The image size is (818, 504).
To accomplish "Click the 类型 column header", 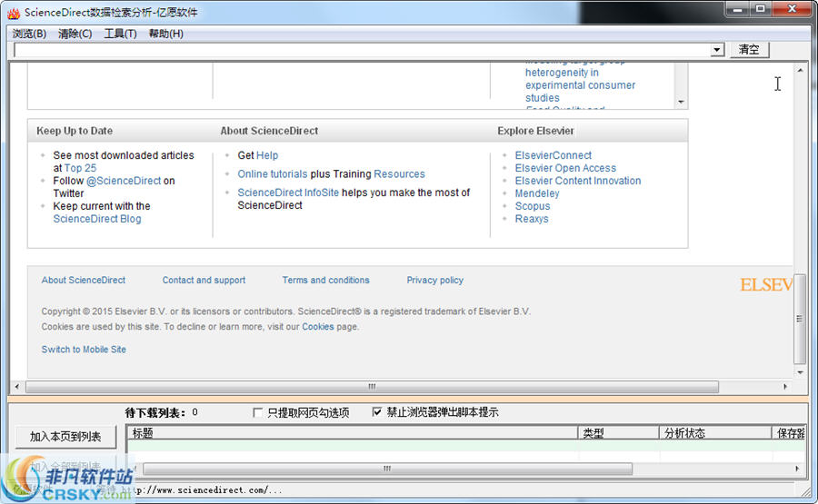I will coord(618,433).
